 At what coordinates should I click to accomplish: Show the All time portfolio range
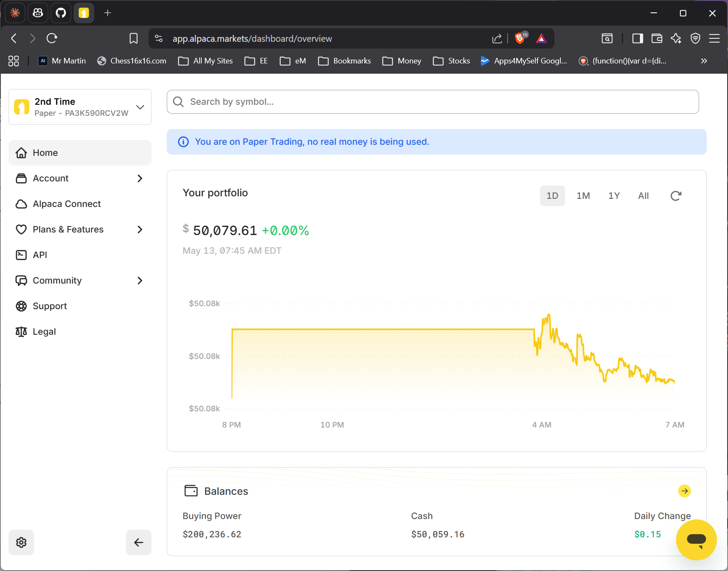(x=643, y=196)
